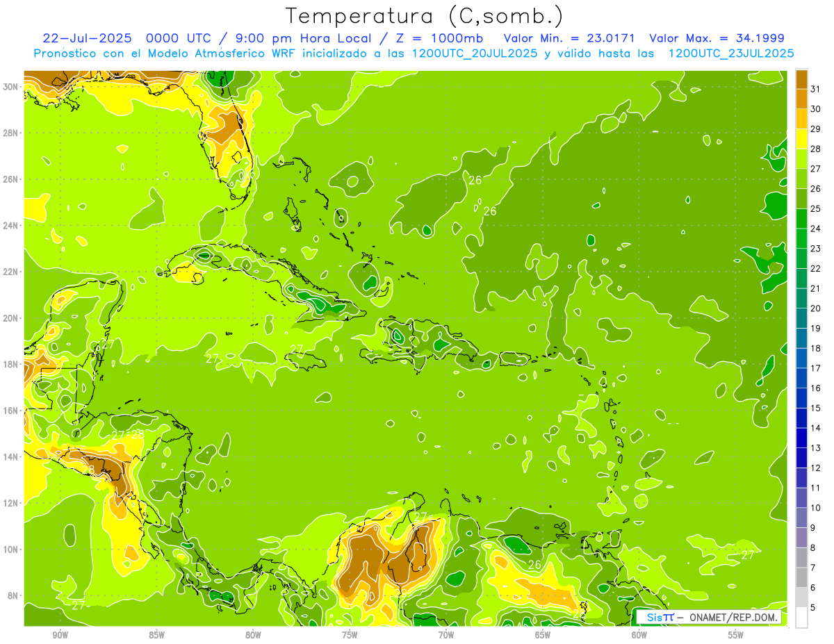Screen dimensions: 834x644
Task: Click the "18N" latitude axis label
Action: [x=10, y=364]
